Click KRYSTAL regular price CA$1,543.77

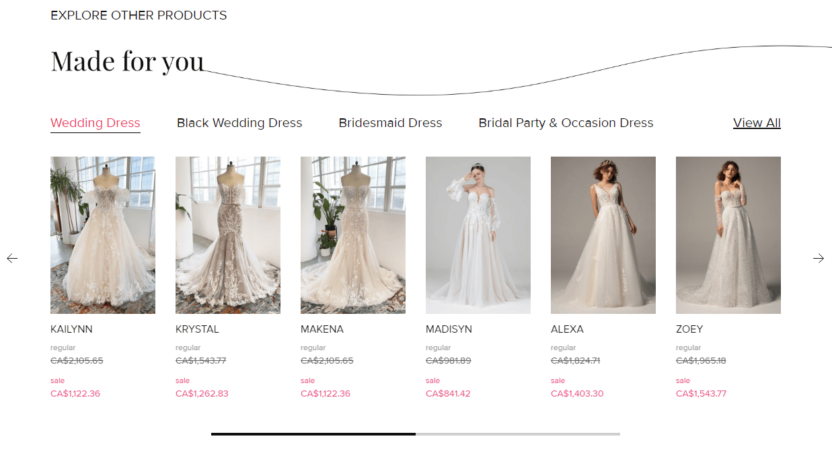click(x=201, y=361)
